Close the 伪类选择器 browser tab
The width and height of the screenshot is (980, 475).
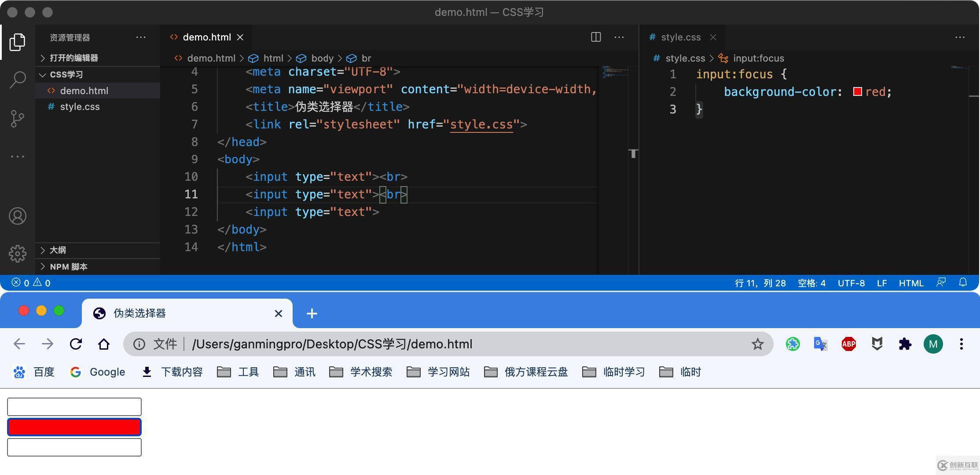pyautogui.click(x=278, y=314)
